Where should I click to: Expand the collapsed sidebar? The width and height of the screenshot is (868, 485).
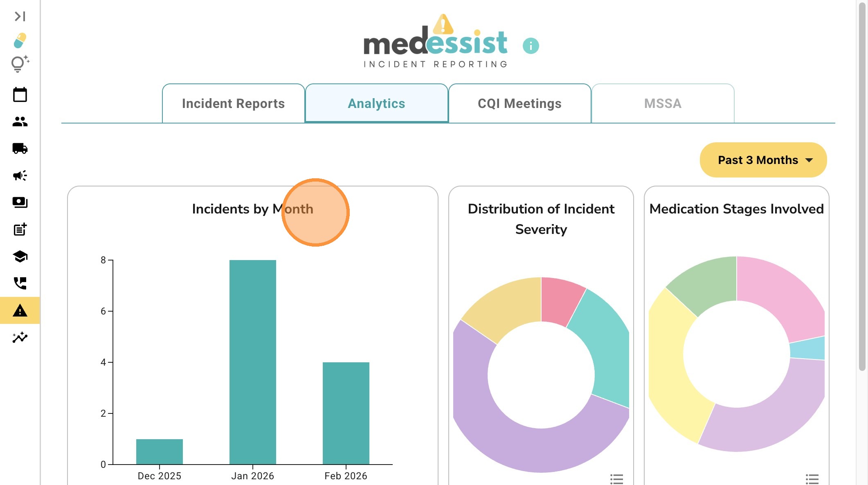(x=20, y=16)
